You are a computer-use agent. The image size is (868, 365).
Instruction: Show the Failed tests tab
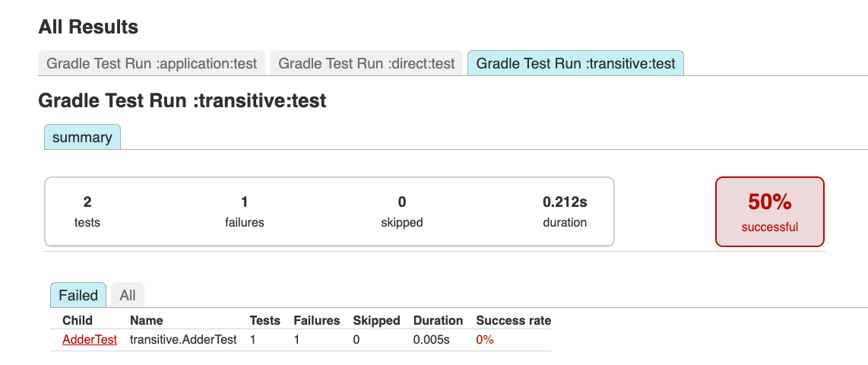[x=78, y=295]
